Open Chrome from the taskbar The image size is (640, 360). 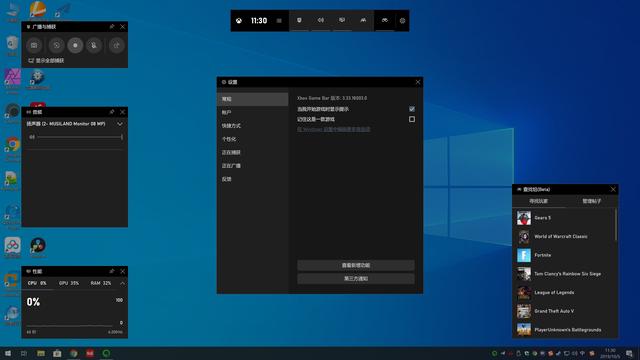pos(73,353)
